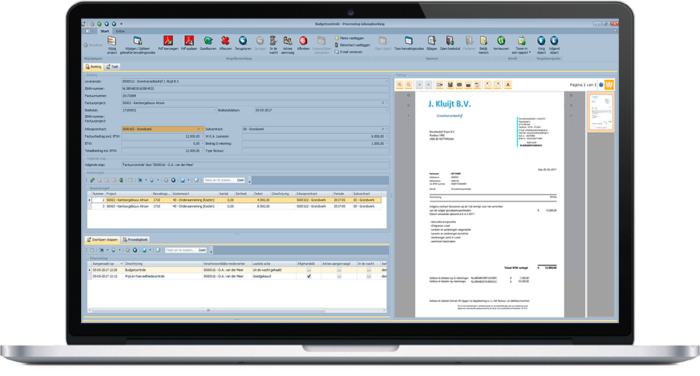Click E-mail versturen in the ribbon

(348, 52)
